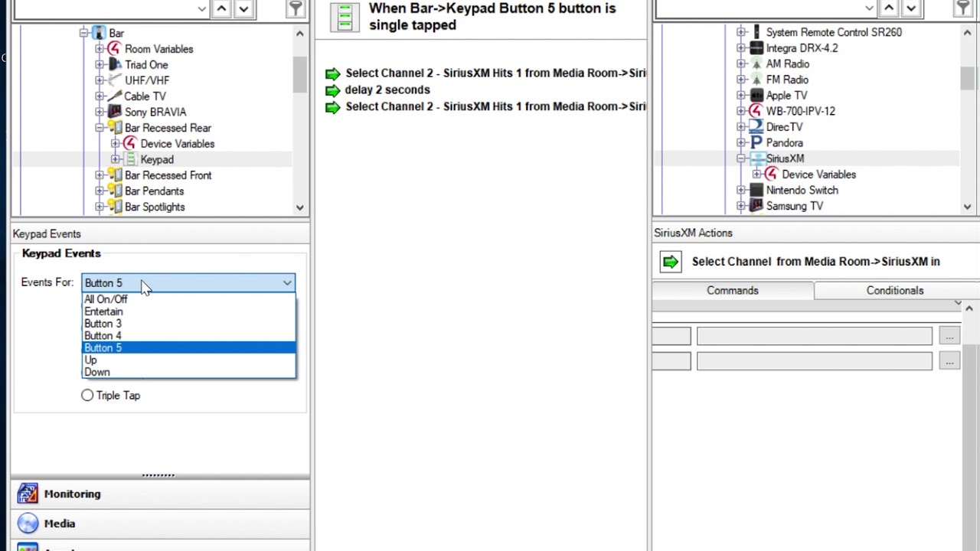Expand the Pandora tree node
980x551 pixels.
(x=741, y=143)
